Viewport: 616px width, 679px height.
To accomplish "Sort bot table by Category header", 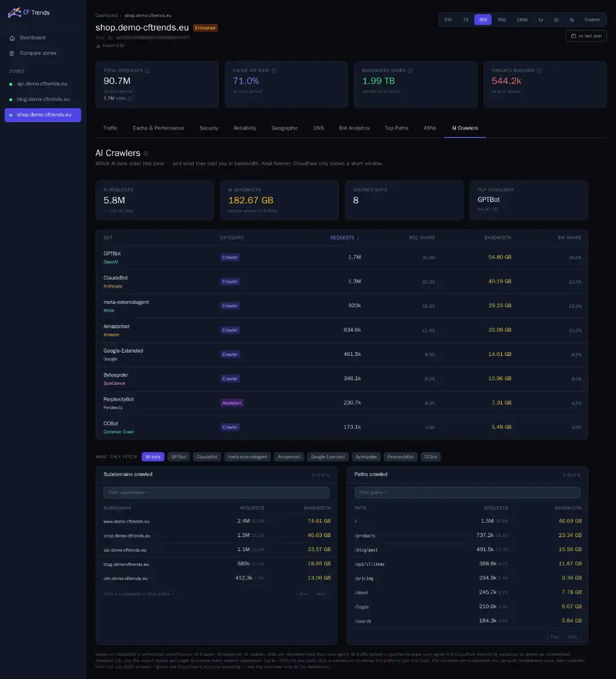I will click(232, 238).
